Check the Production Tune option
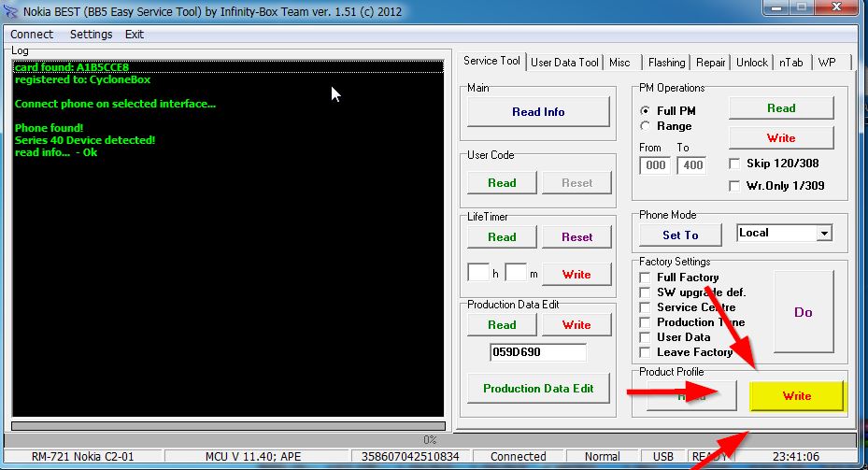This screenshot has height=470, width=868. click(645, 322)
